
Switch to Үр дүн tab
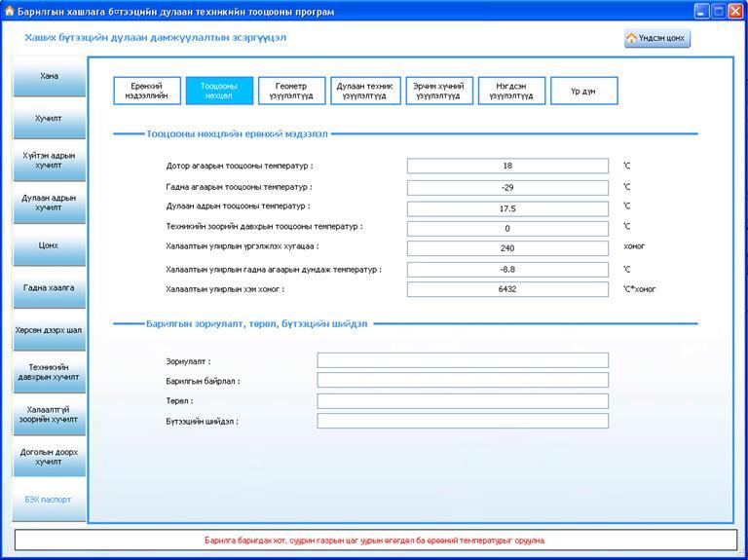click(584, 91)
